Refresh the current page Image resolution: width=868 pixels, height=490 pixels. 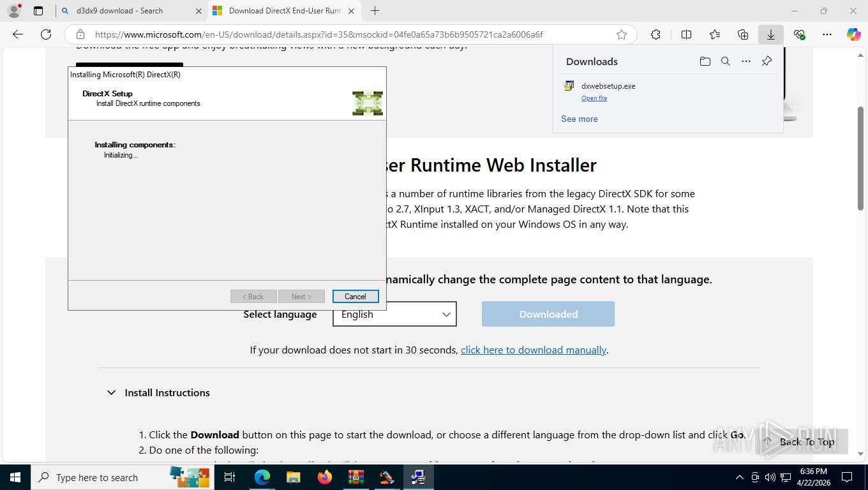[x=46, y=34]
